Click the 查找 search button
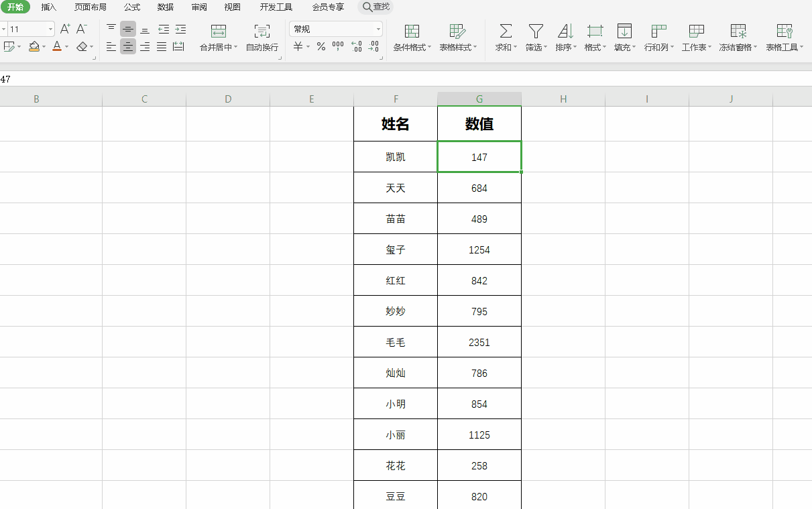The image size is (812, 509). 375,7
